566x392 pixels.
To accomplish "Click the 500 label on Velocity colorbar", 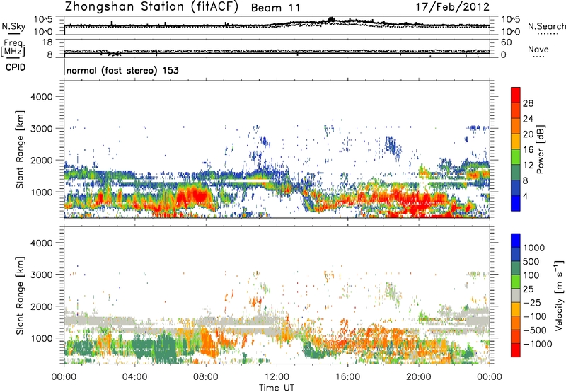I will pyautogui.click(x=531, y=262).
